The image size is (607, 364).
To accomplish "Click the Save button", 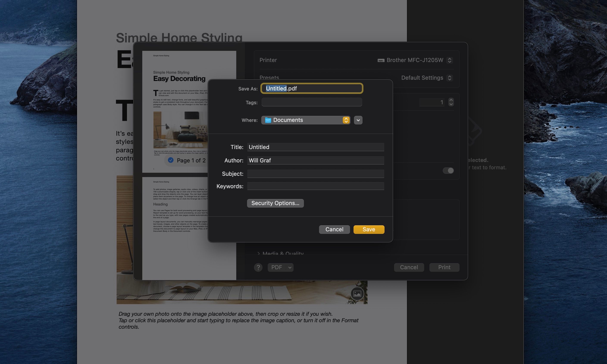I will [x=369, y=229].
